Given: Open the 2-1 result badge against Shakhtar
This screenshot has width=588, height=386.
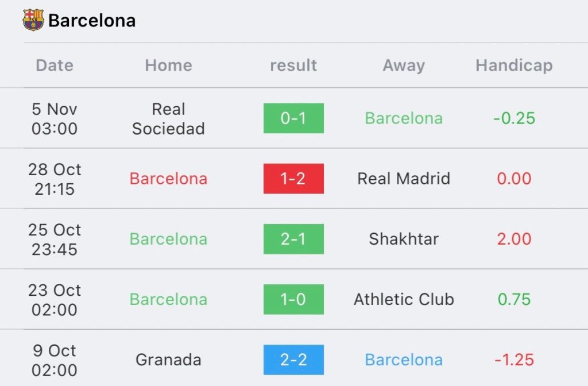Looking at the screenshot, I should coord(293,239).
